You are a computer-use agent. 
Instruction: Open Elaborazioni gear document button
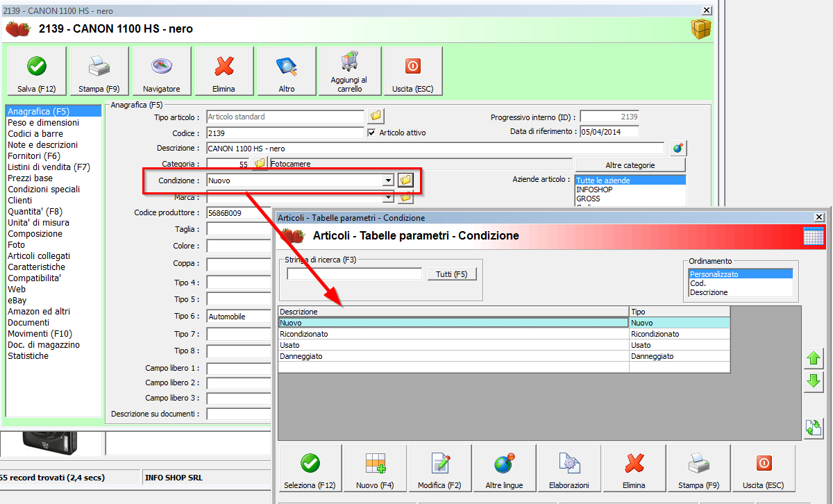coord(569,469)
